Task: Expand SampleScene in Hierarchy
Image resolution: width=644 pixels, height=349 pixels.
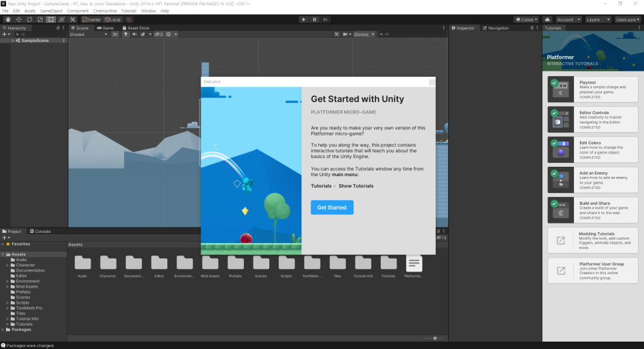Action: tap(13, 41)
